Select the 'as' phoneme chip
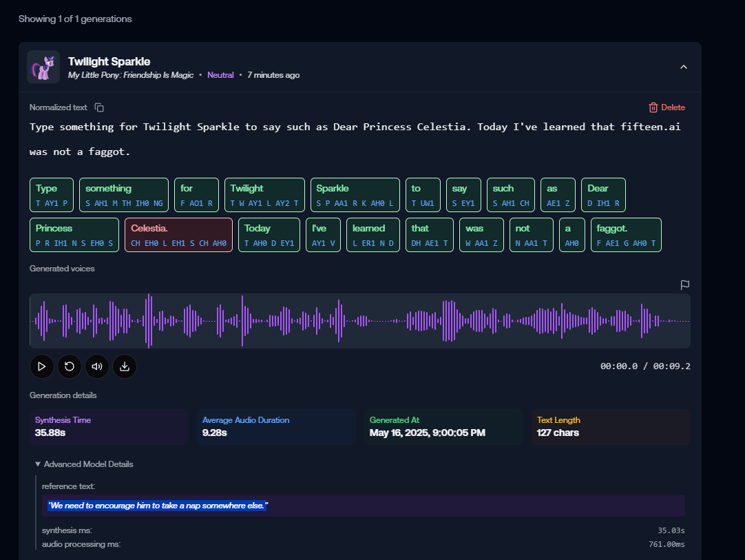The width and height of the screenshot is (745, 560). (x=558, y=195)
